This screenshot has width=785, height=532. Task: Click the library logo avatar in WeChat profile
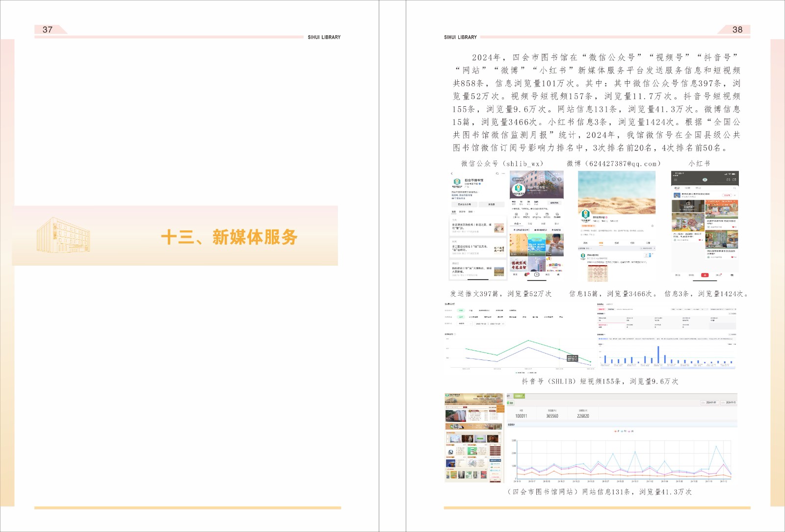[457, 182]
